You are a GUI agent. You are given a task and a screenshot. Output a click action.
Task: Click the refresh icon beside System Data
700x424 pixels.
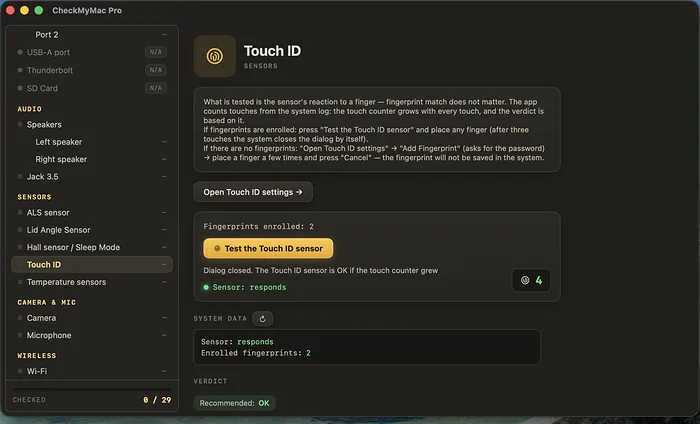pyautogui.click(x=262, y=319)
